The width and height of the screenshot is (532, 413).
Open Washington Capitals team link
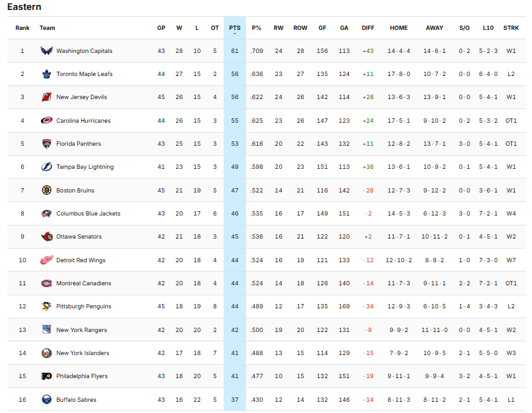84,51
